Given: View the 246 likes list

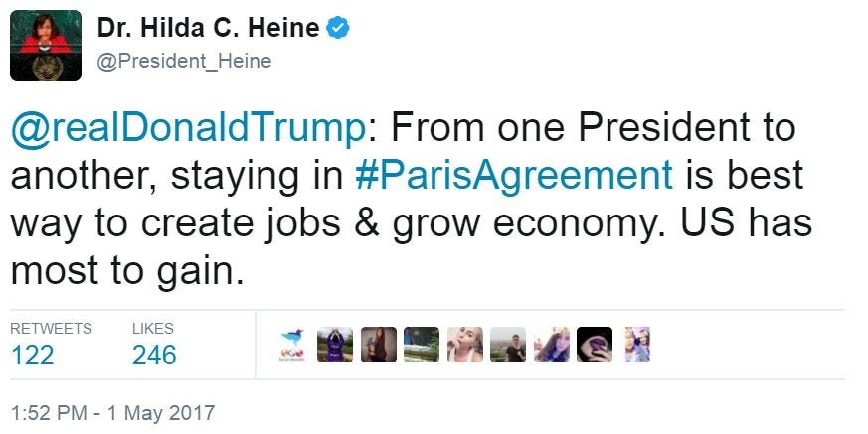Looking at the screenshot, I should 153,355.
